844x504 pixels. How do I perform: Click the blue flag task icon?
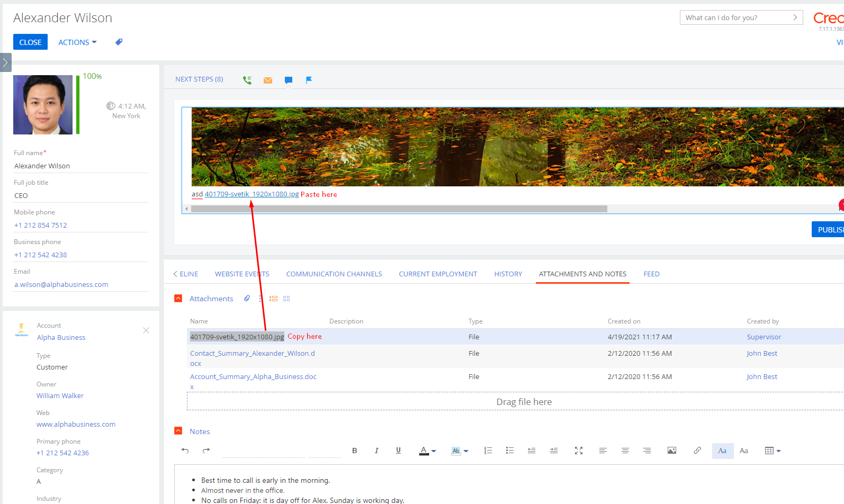point(309,80)
